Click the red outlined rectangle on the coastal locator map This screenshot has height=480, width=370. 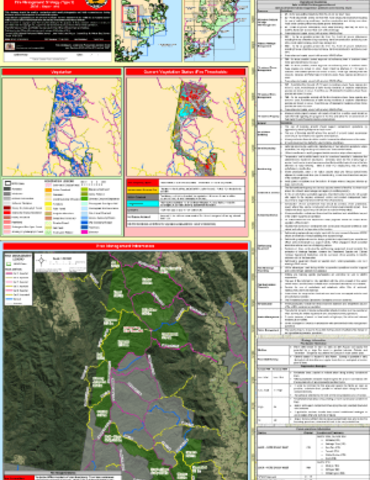130,14
